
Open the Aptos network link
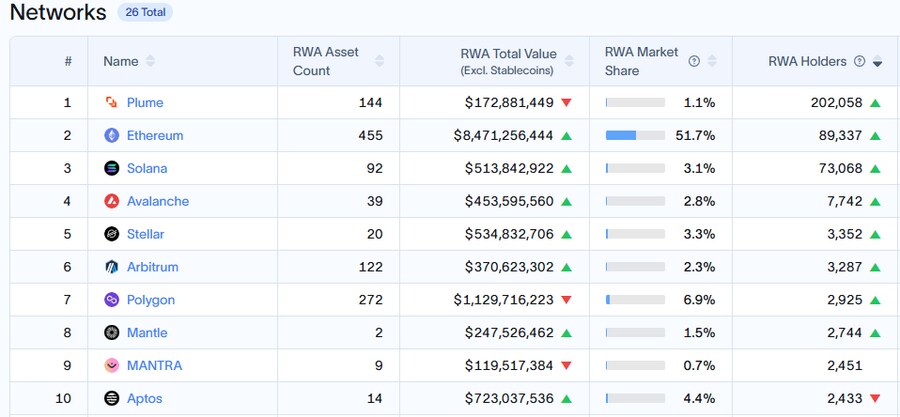coord(144,398)
